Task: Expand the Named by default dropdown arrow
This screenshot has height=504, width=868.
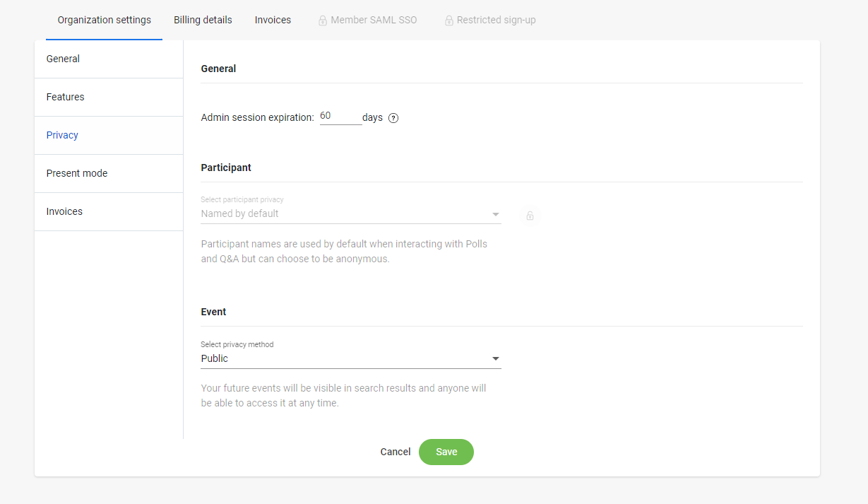Action: pyautogui.click(x=496, y=214)
